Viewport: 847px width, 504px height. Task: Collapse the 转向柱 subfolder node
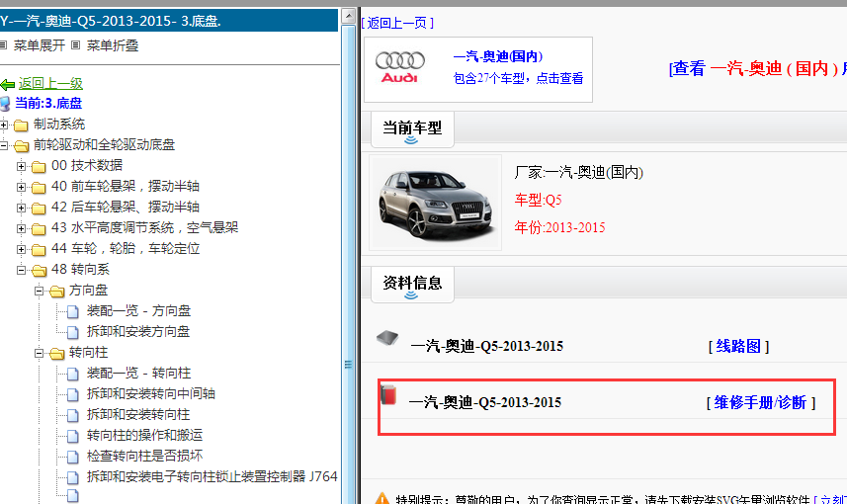(39, 353)
